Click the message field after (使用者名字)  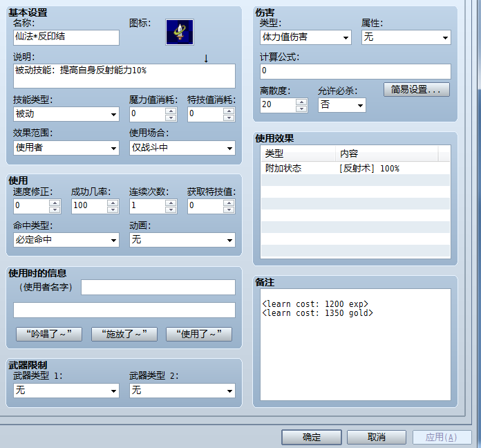coord(158,287)
